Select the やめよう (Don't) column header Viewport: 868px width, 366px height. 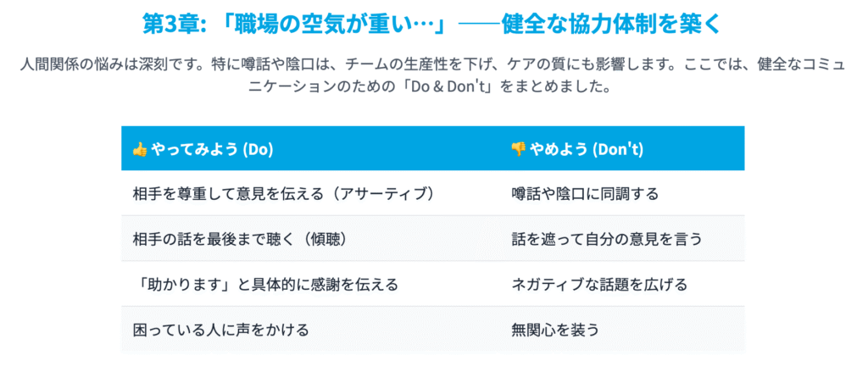[622, 148]
